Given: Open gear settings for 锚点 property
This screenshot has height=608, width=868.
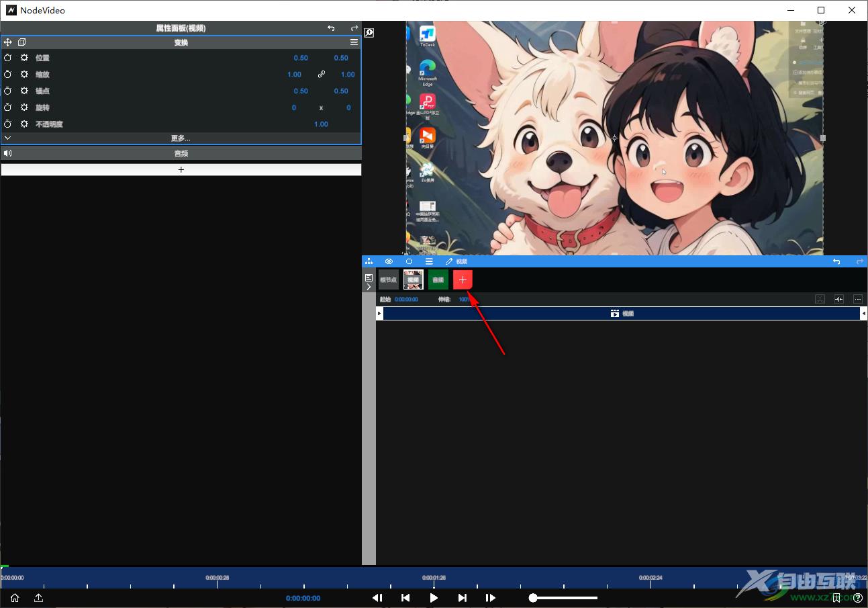Looking at the screenshot, I should 24,91.
